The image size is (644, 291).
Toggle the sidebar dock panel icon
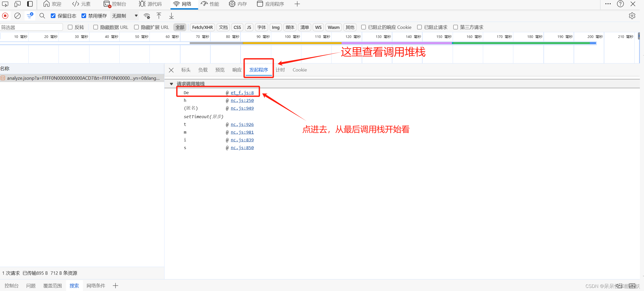[30, 4]
